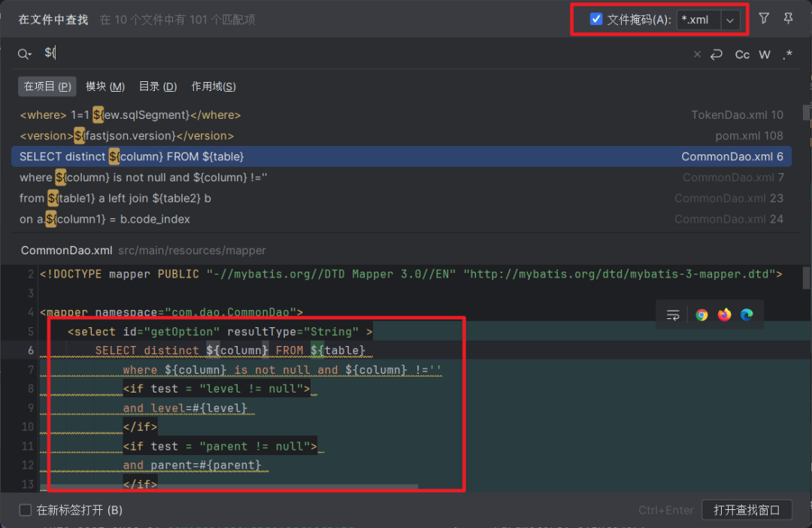Image resolution: width=812 pixels, height=528 pixels.
Task: Enable 在新标签打开 (B) checkbox
Action: point(26,510)
